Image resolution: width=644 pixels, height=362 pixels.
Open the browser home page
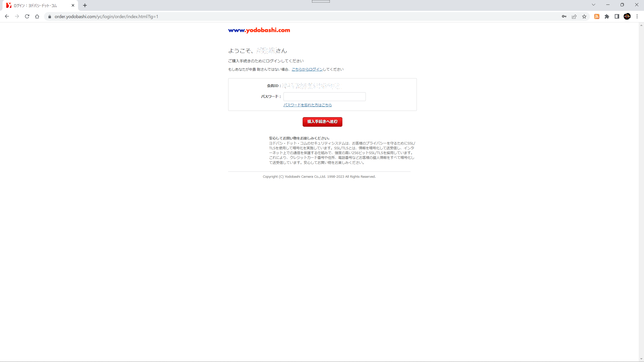pyautogui.click(x=37, y=16)
